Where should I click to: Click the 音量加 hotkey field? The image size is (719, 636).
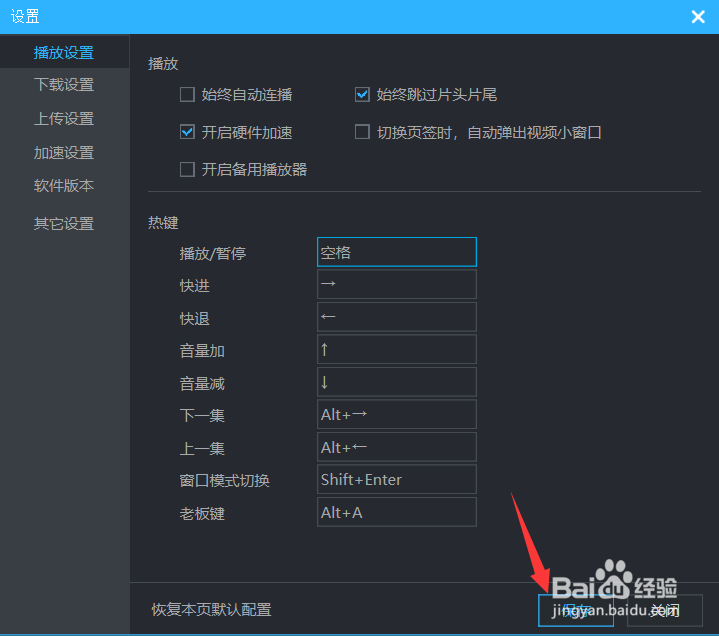click(397, 349)
